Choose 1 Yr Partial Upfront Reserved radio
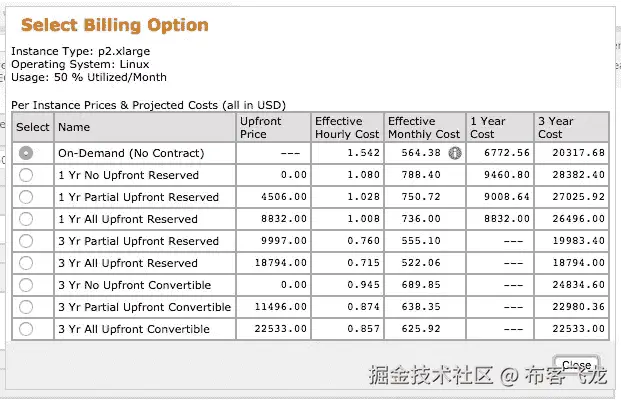The image size is (621, 400). tap(26, 197)
